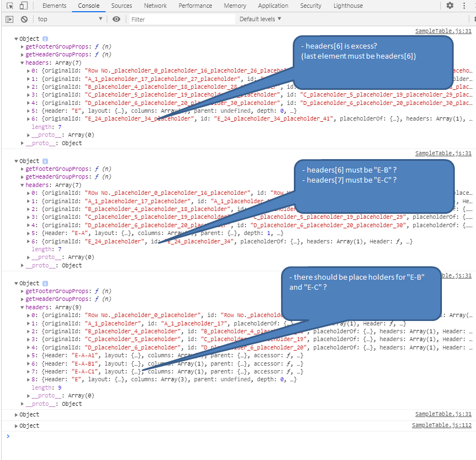Focus the console Filter field

coord(182,20)
